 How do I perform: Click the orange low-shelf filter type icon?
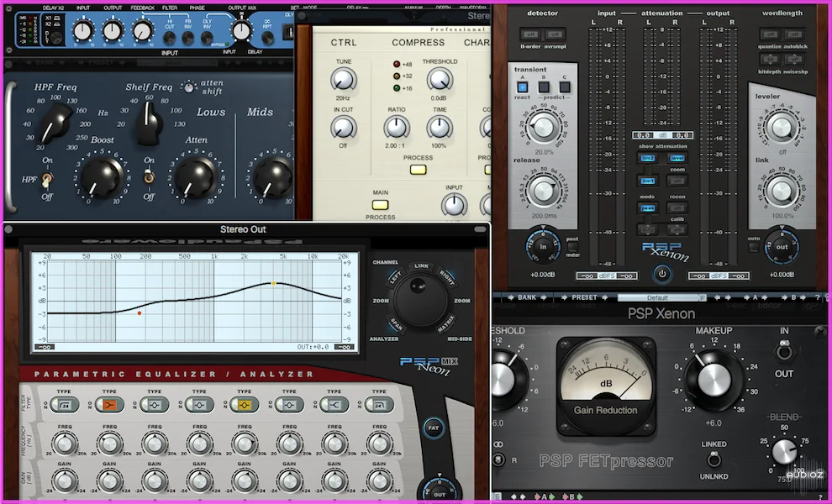pos(109,405)
